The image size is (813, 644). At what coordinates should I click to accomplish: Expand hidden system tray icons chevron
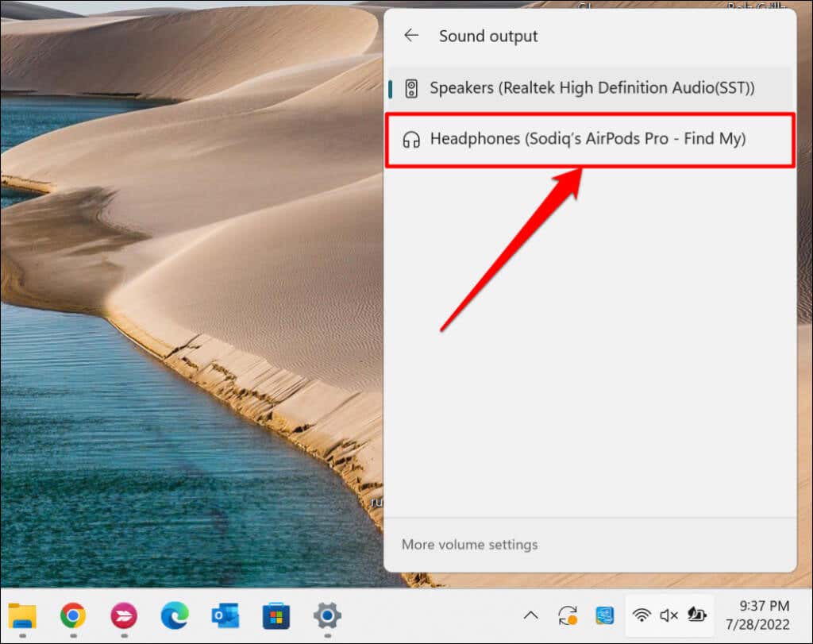(531, 615)
